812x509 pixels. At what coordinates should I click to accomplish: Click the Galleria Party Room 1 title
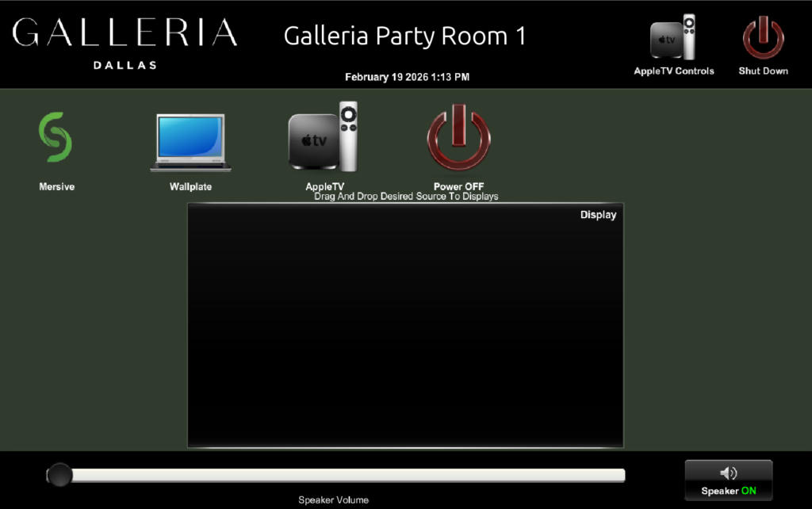point(404,36)
